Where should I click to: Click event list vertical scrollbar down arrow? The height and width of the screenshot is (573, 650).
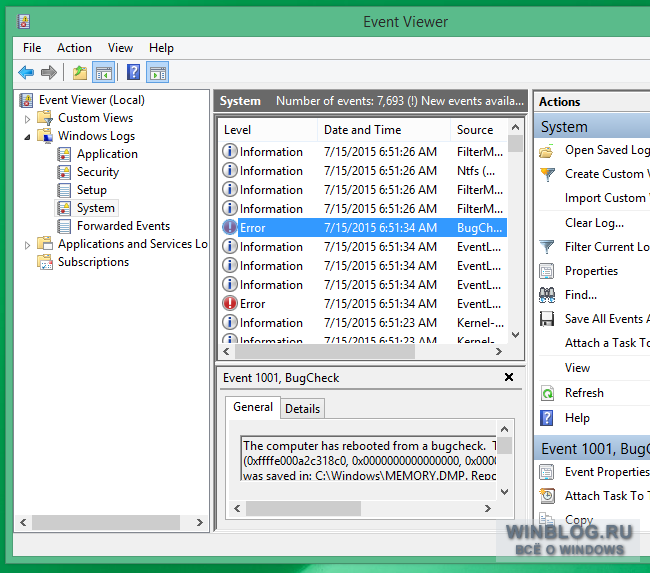(x=516, y=335)
